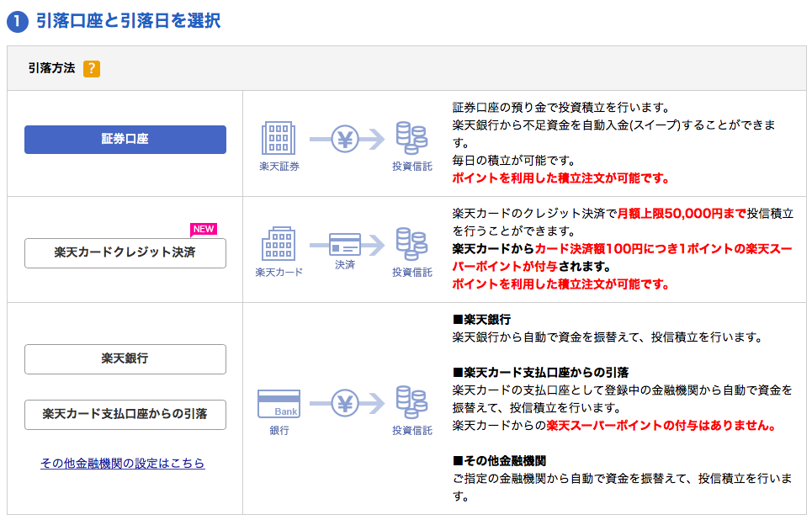Click the 決済 credit card icon
812x520 pixels.
(x=345, y=244)
